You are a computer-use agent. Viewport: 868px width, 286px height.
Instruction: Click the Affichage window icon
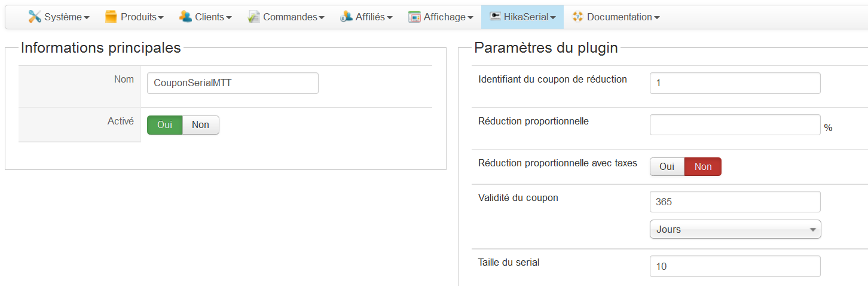tap(414, 17)
